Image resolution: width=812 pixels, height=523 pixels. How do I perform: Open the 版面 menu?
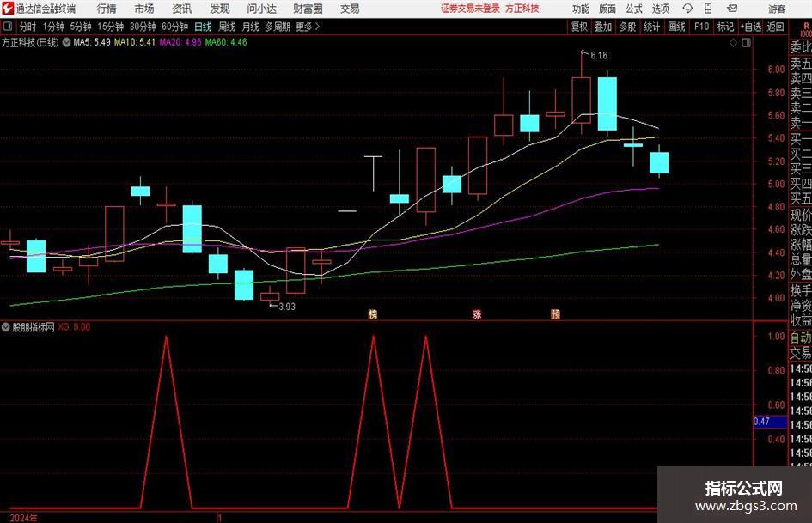[x=607, y=9]
